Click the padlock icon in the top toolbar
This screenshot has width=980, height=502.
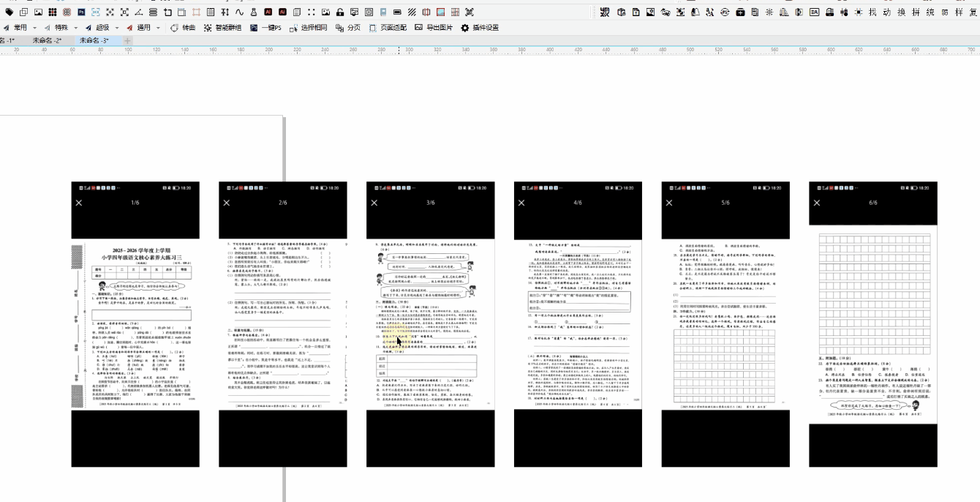click(x=340, y=12)
